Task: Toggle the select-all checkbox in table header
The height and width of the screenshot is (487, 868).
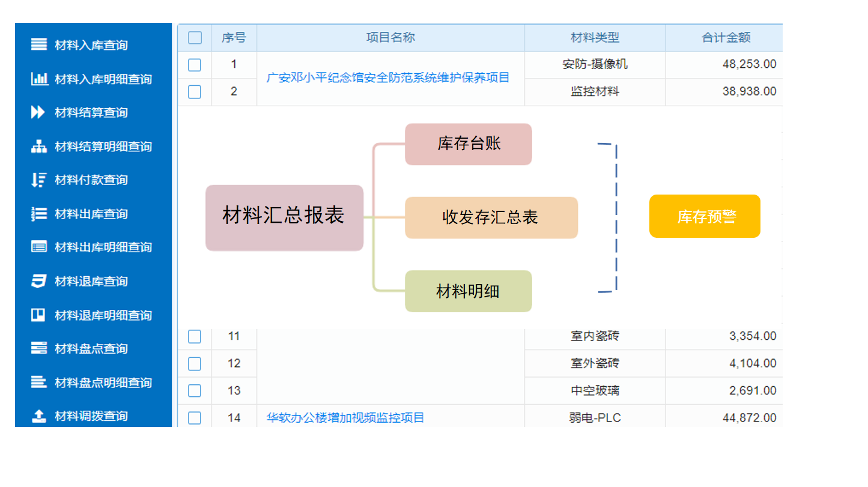Action: point(195,38)
